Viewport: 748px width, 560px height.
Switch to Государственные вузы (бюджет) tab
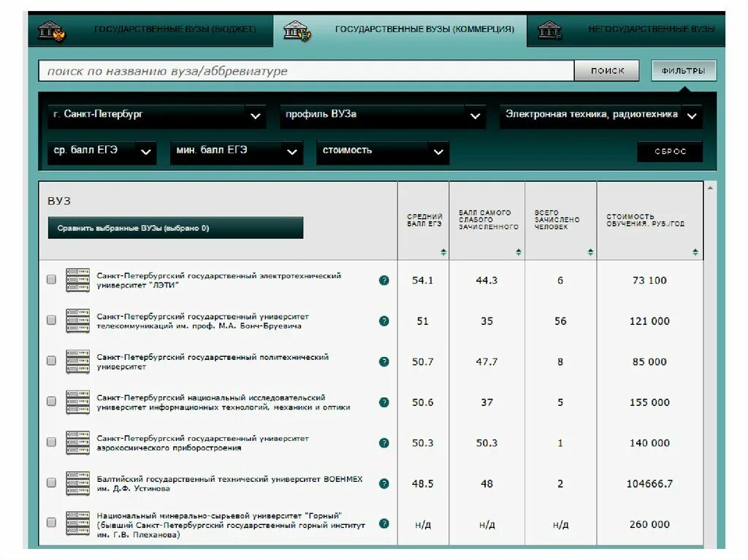click(150, 30)
